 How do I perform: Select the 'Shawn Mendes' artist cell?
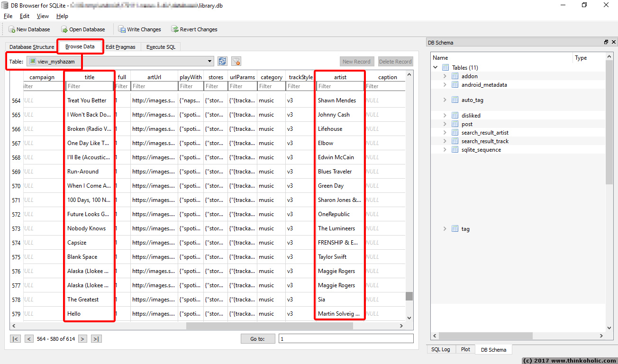[x=340, y=100]
